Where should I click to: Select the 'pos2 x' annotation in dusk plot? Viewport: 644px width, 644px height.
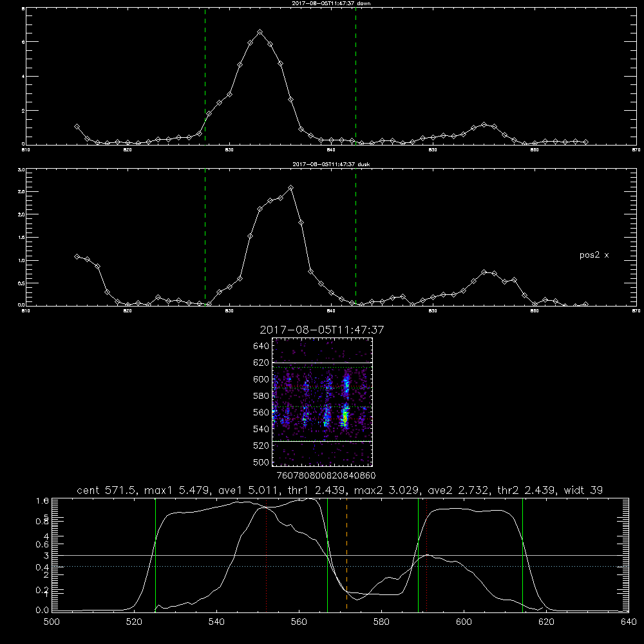[594, 255]
